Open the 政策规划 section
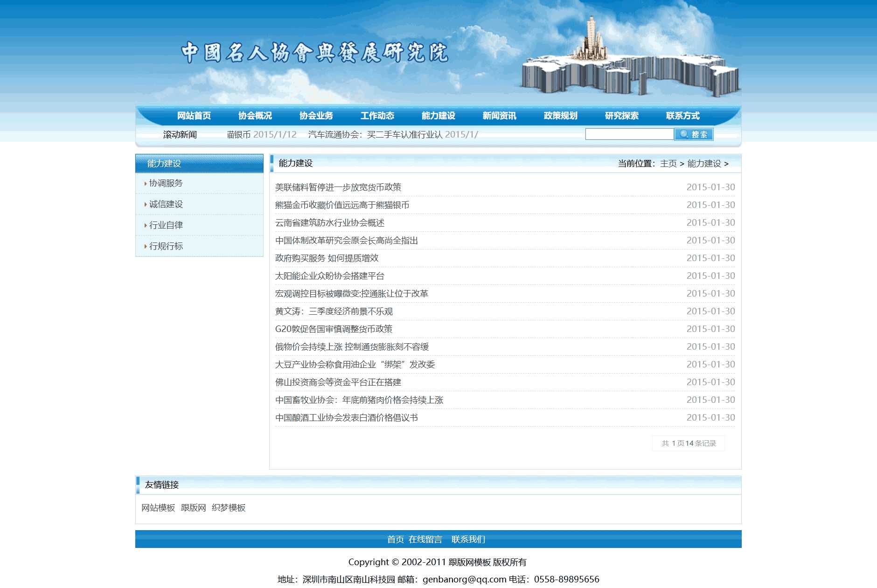877x588 pixels. point(560,116)
